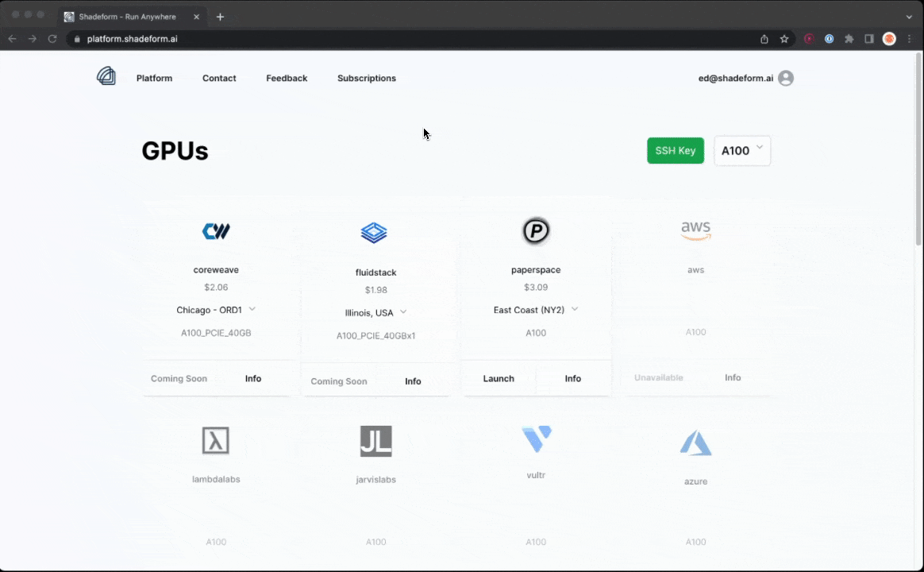Click the A100 label under aws
The image size is (924, 572).
[x=695, y=332]
